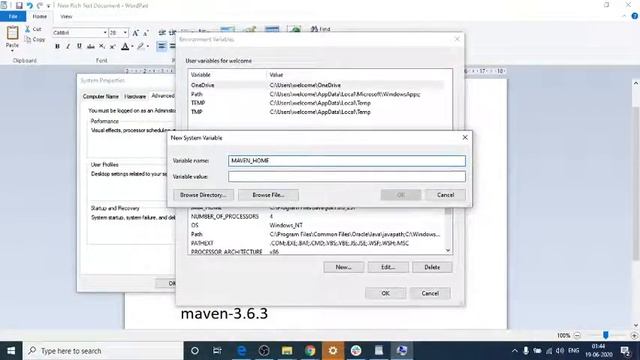
Task: Select the OneDrive user variable row
Action: (317, 85)
